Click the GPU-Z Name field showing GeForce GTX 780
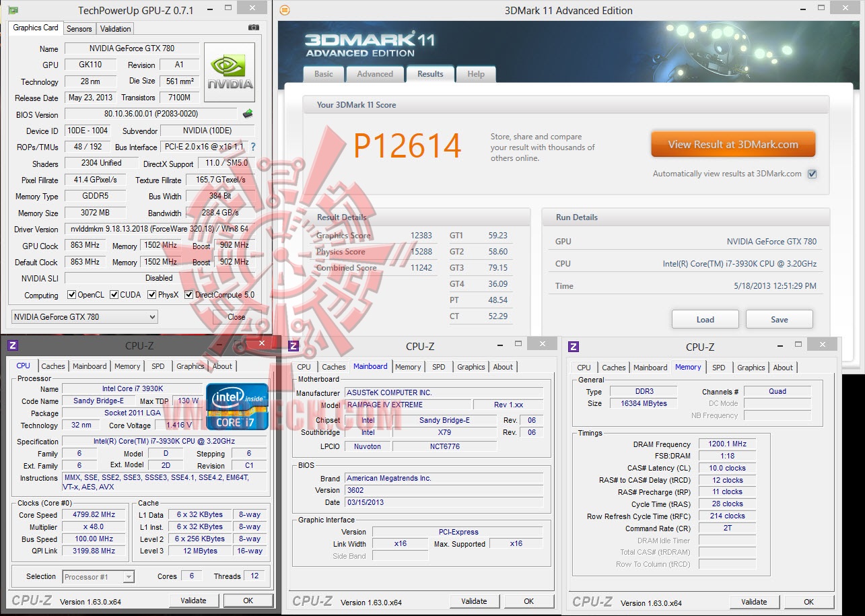Screen dimensions: 865x616 (132, 48)
